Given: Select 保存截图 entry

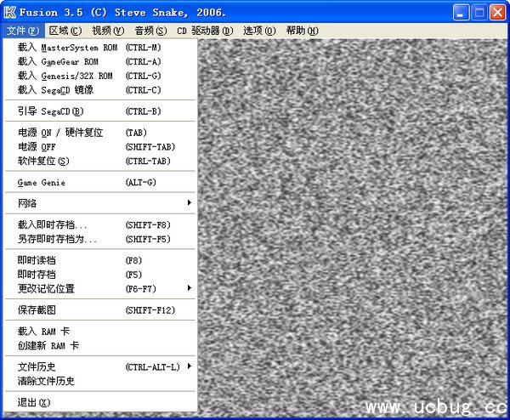Looking at the screenshot, I should tap(100, 310).
